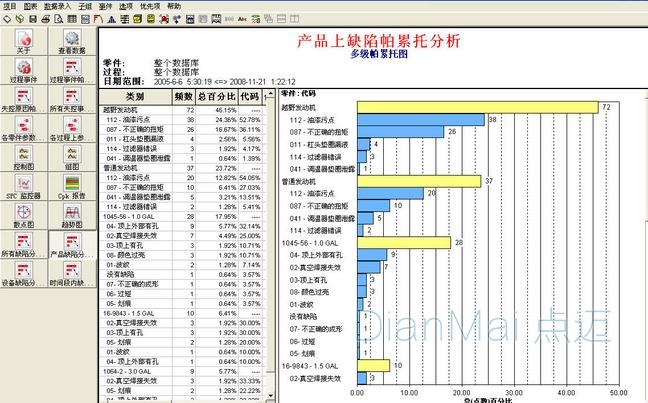Open the 优先项 menu
Image resolution: width=648 pixels, height=403 pixels.
pos(150,6)
